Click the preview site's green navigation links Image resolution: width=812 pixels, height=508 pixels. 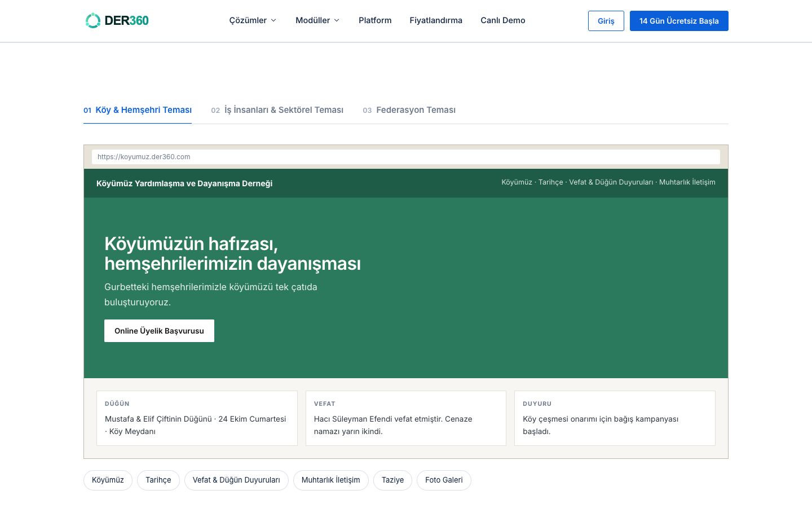(608, 182)
